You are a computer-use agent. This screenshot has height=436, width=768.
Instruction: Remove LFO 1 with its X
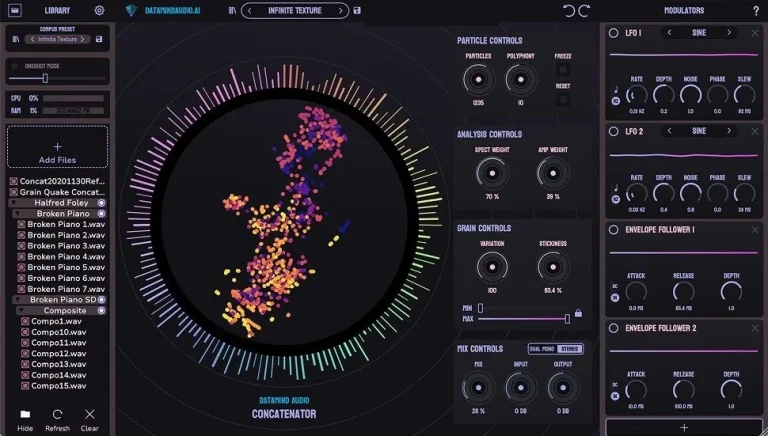pos(755,33)
